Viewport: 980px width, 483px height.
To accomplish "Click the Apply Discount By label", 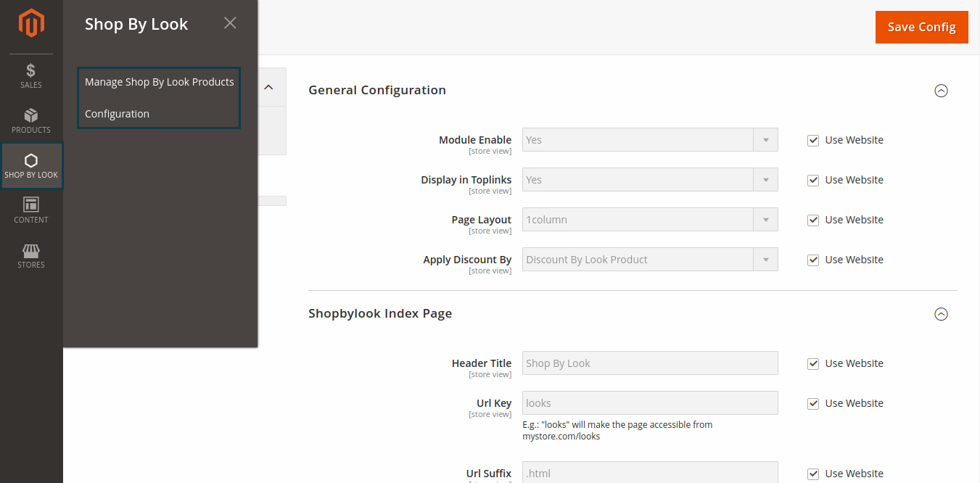I will (x=467, y=260).
